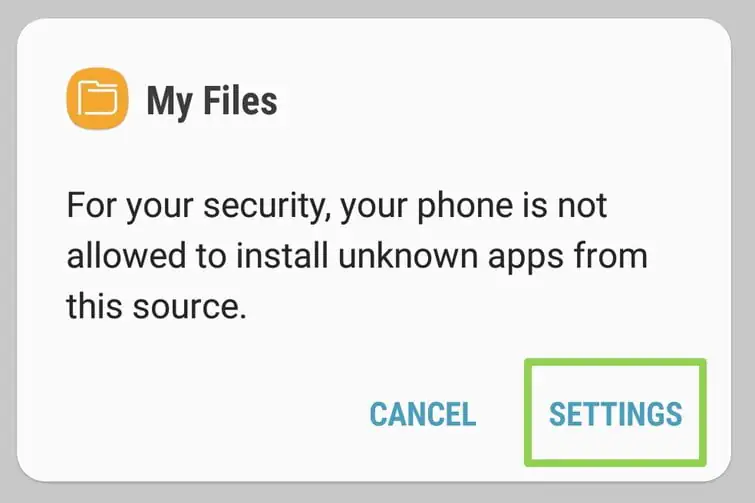Click the security warning message text
The image size is (755, 503).
click(357, 256)
